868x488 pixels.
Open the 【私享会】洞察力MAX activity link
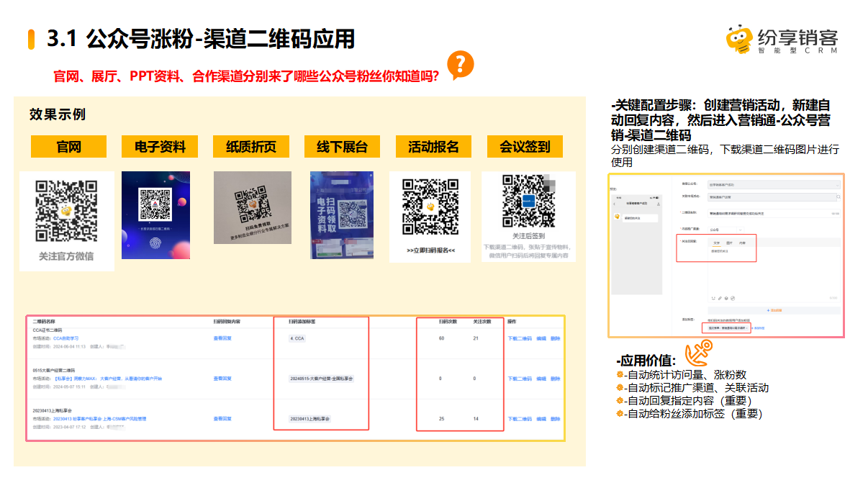(108, 378)
